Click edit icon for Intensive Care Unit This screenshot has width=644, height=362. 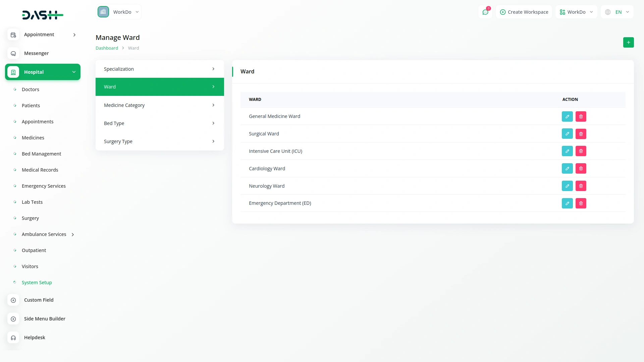(567, 151)
